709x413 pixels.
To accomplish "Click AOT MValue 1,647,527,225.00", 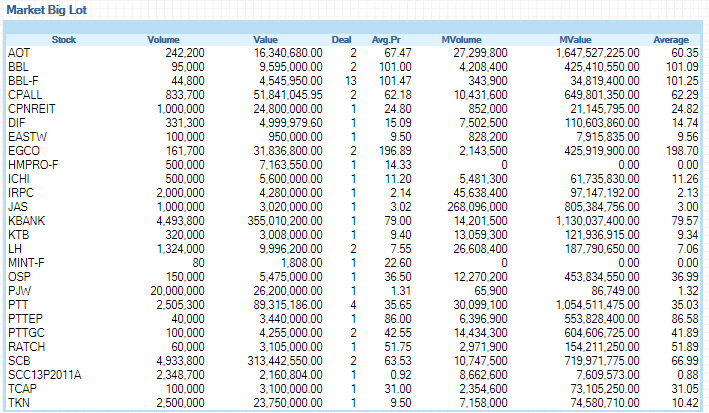I will [598, 53].
